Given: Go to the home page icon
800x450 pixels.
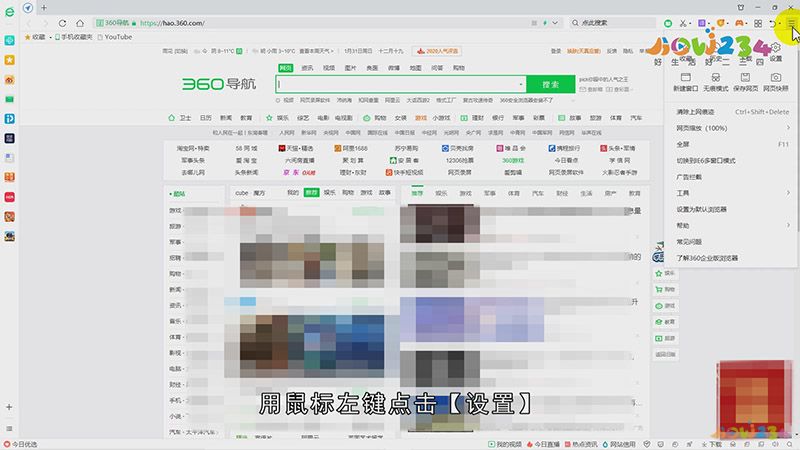Looking at the screenshot, I should (x=80, y=23).
